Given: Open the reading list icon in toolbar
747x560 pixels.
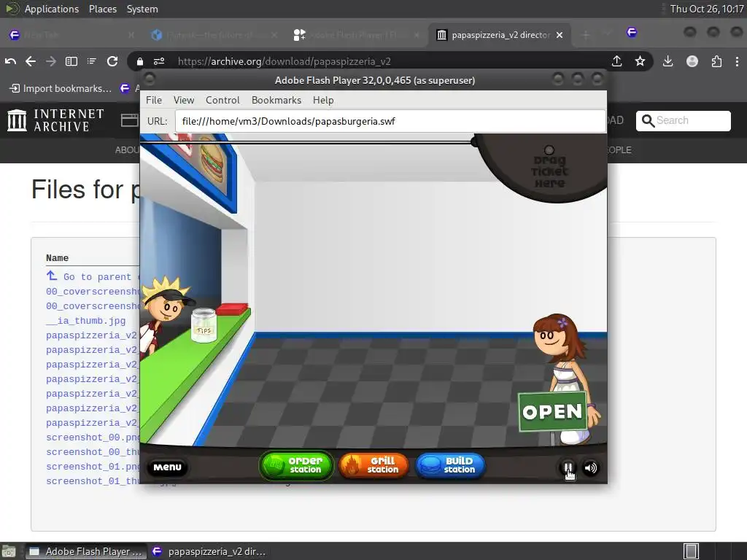Looking at the screenshot, I should point(91,61).
